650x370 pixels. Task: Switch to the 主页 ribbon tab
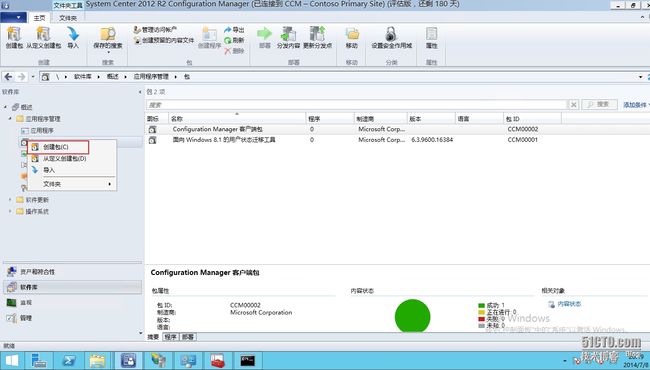click(39, 18)
